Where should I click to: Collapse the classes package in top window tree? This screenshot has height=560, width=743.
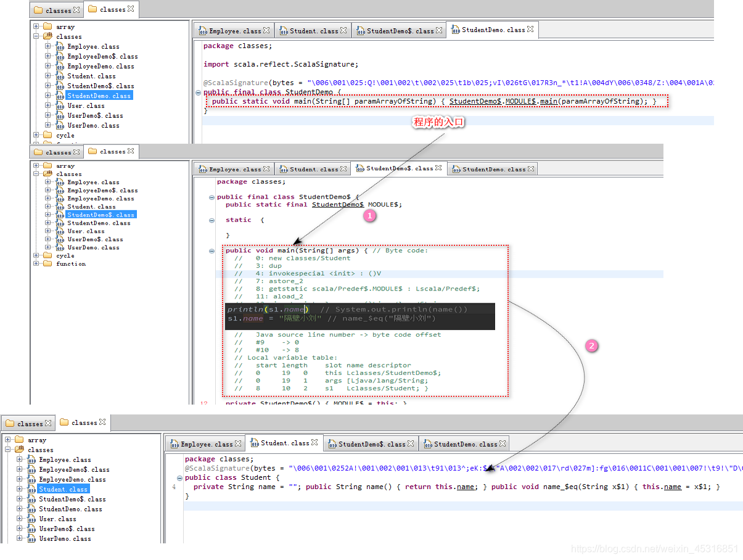pyautogui.click(x=36, y=36)
